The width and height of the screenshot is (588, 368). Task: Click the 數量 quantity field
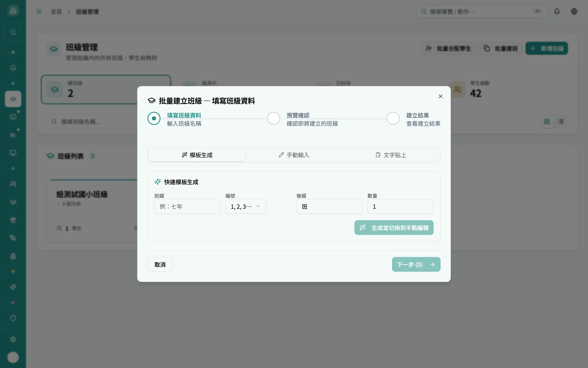400,206
